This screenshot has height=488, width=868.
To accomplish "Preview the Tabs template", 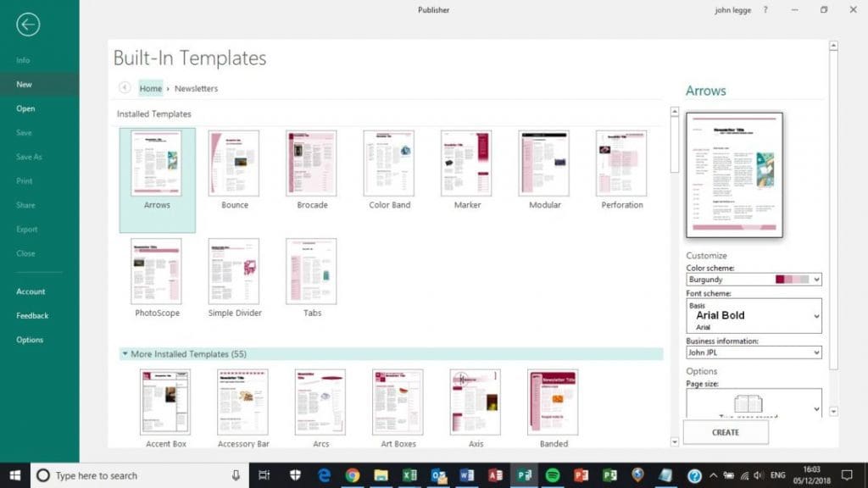I will coord(311,271).
